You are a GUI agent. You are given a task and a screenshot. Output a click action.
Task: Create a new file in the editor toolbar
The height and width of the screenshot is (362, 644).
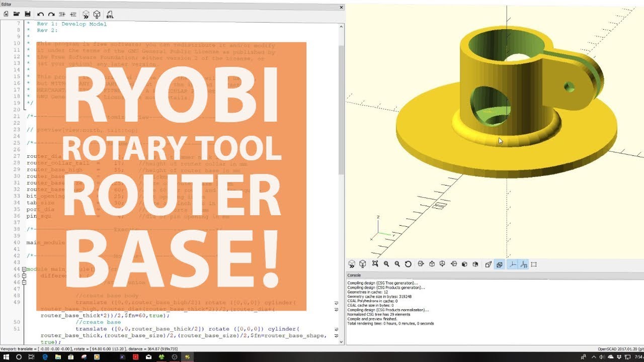[x=6, y=14]
